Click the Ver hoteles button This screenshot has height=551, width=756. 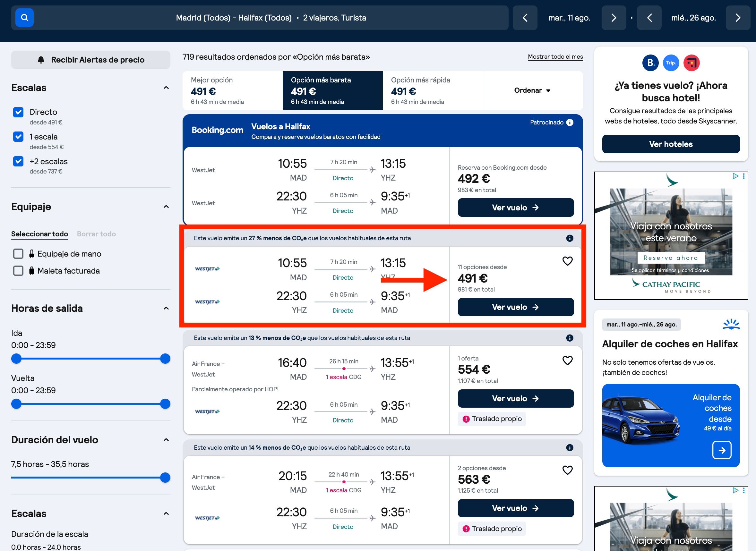click(x=671, y=144)
